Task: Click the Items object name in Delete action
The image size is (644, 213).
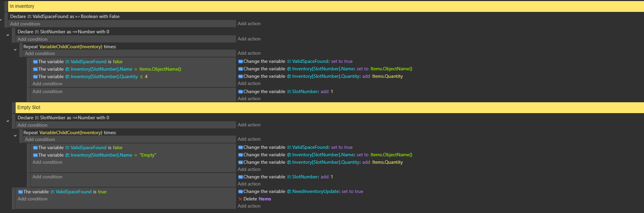Action: tap(265, 199)
